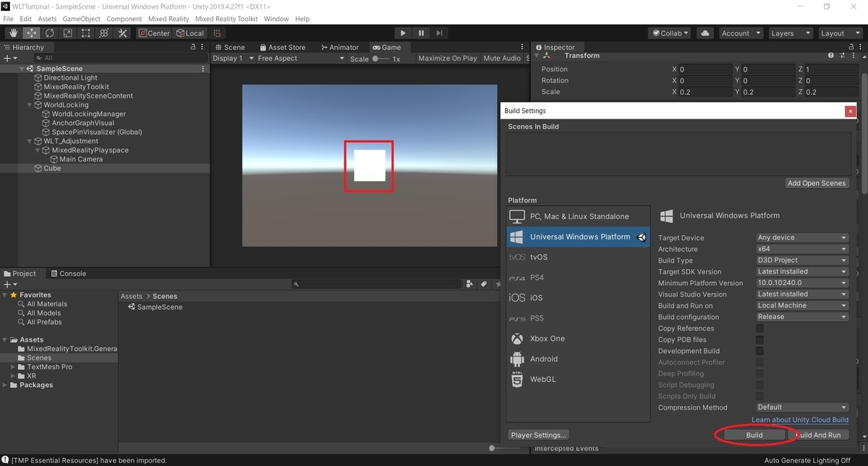This screenshot has width=868, height=466.
Task: Open the Display 1 dropdown
Action: tap(233, 58)
